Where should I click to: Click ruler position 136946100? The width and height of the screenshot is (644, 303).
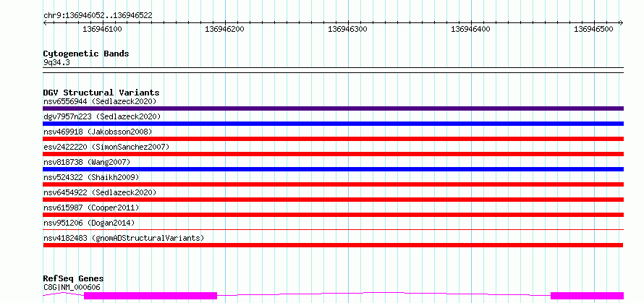tap(102, 29)
